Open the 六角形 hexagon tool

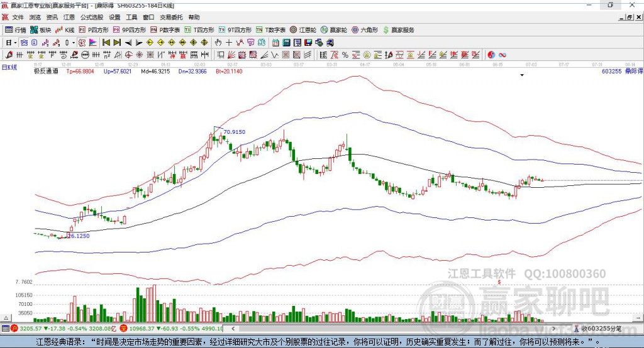[x=365, y=30]
